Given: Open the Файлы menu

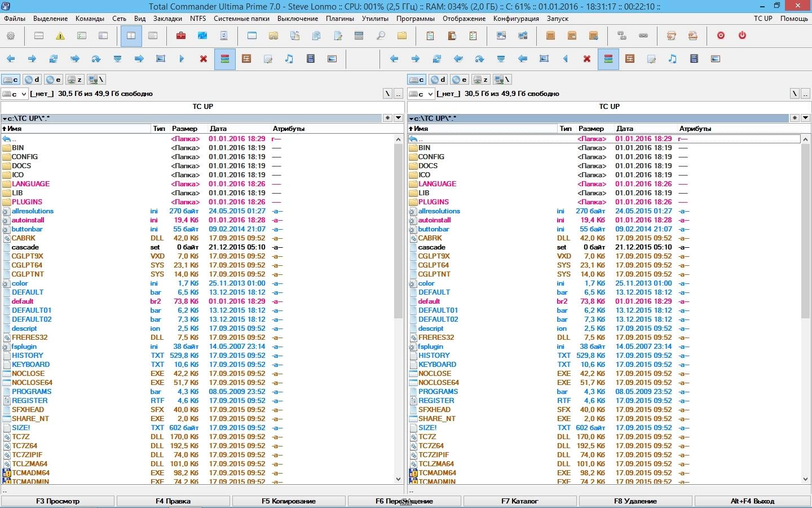Looking at the screenshot, I should tap(15, 19).
